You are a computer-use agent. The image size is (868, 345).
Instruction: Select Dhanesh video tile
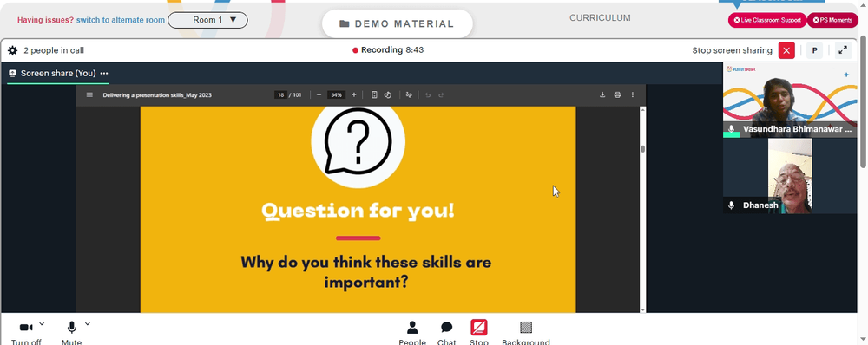790,176
